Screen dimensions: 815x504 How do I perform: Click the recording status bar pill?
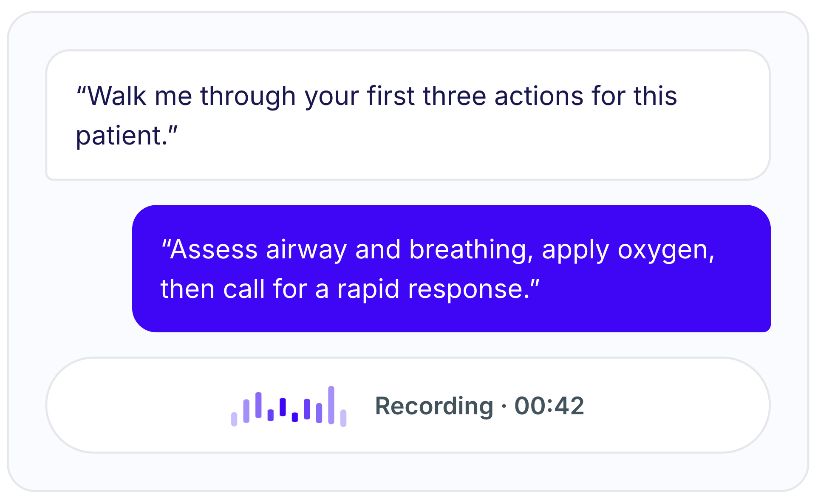click(x=408, y=405)
